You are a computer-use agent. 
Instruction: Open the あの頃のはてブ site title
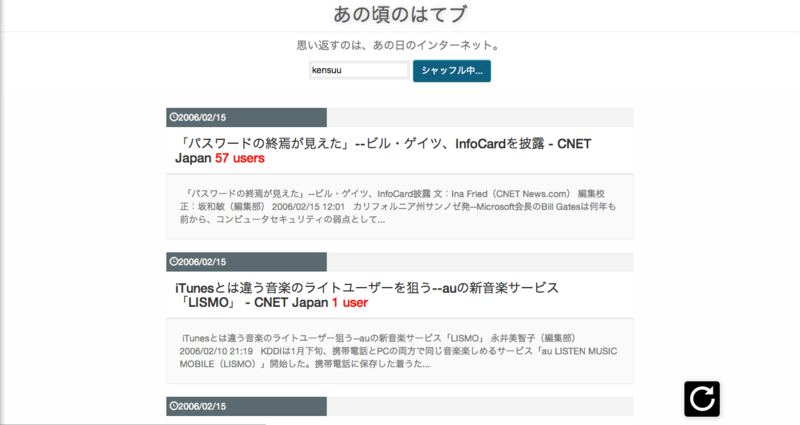point(399,14)
